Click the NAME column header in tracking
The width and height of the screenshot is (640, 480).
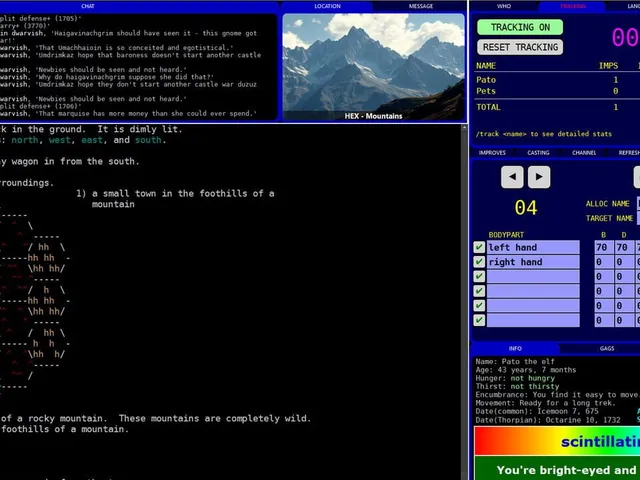point(486,66)
